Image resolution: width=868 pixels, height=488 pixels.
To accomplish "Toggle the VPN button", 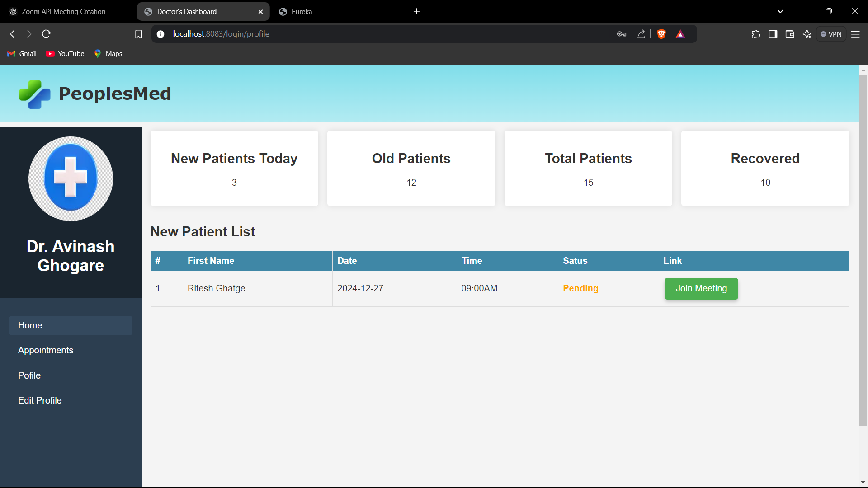I will 831,34.
